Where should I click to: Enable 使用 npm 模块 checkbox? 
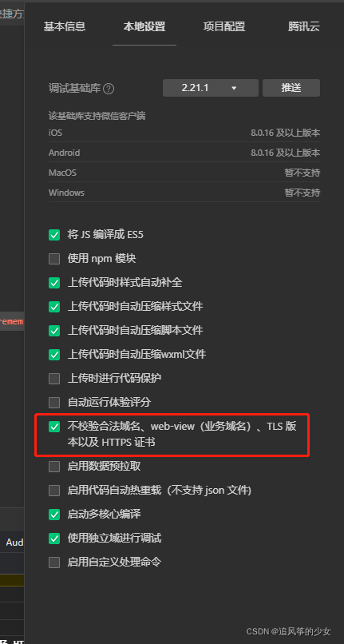54,259
